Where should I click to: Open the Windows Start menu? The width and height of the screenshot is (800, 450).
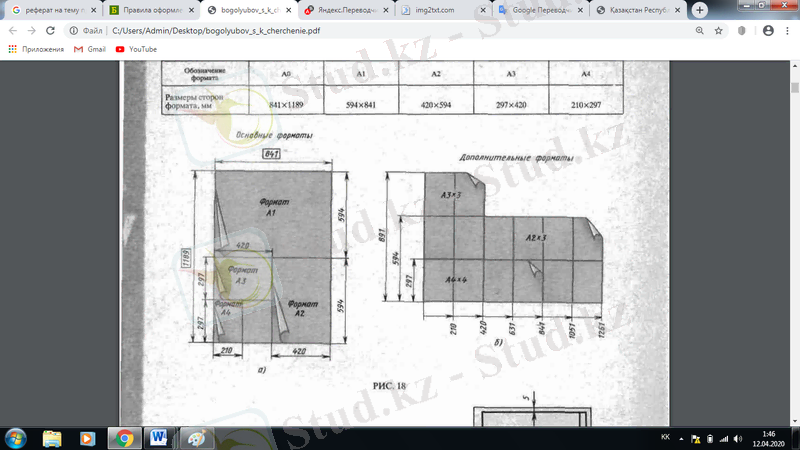point(15,439)
